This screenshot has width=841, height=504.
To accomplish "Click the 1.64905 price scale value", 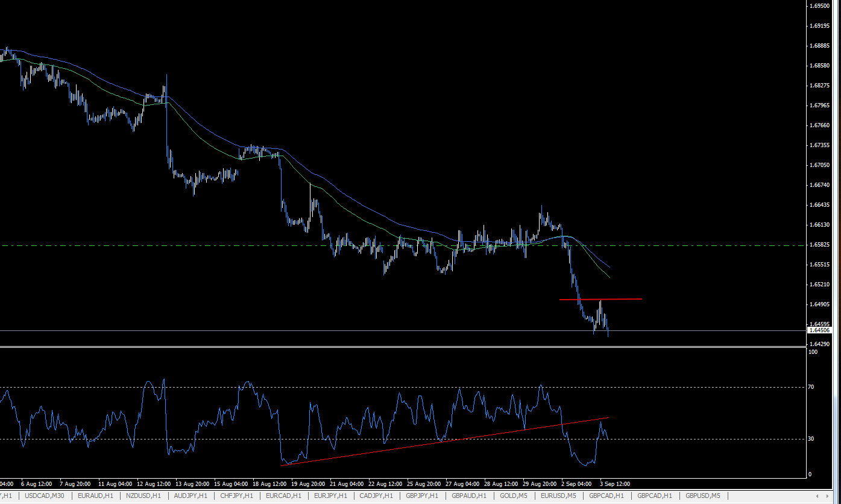I will pos(819,304).
